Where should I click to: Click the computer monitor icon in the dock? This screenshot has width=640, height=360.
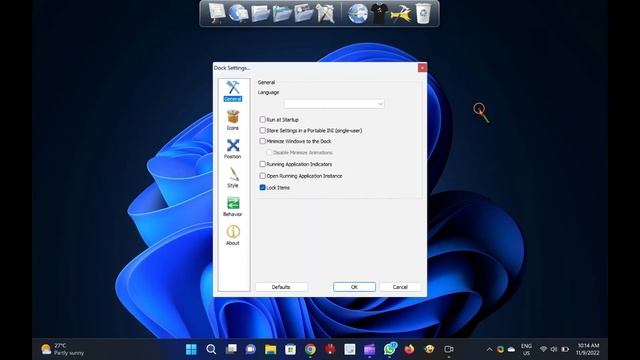217,13
